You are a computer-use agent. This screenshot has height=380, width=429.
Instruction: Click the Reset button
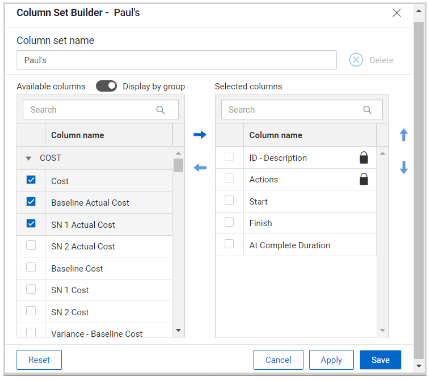click(x=39, y=360)
